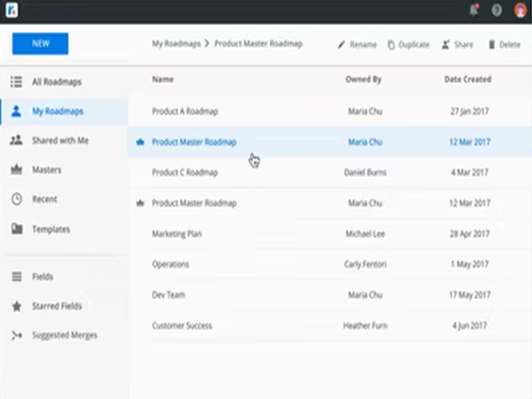Sort by the Owned By column header

pyautogui.click(x=364, y=79)
